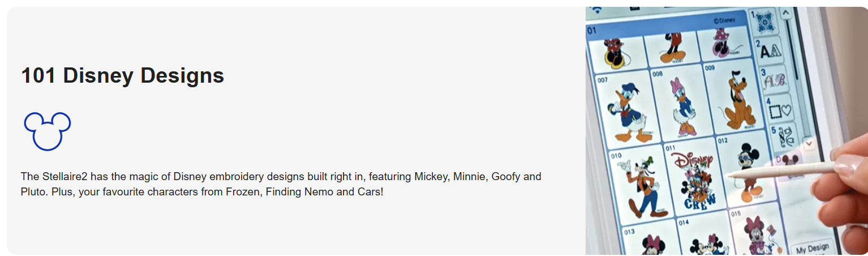Click the scroll down chevron in category list
Image resolution: width=868 pixels, height=256 pixels.
point(809,143)
